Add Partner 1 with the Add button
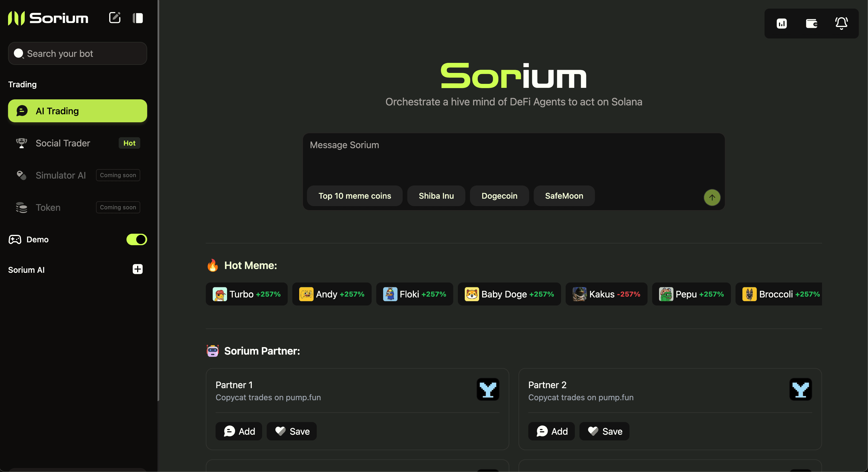The width and height of the screenshot is (868, 472). click(239, 431)
